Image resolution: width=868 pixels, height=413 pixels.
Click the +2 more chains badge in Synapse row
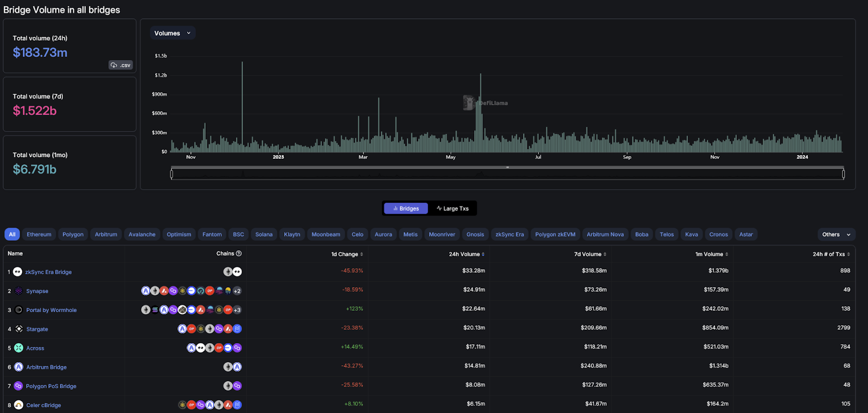click(237, 291)
